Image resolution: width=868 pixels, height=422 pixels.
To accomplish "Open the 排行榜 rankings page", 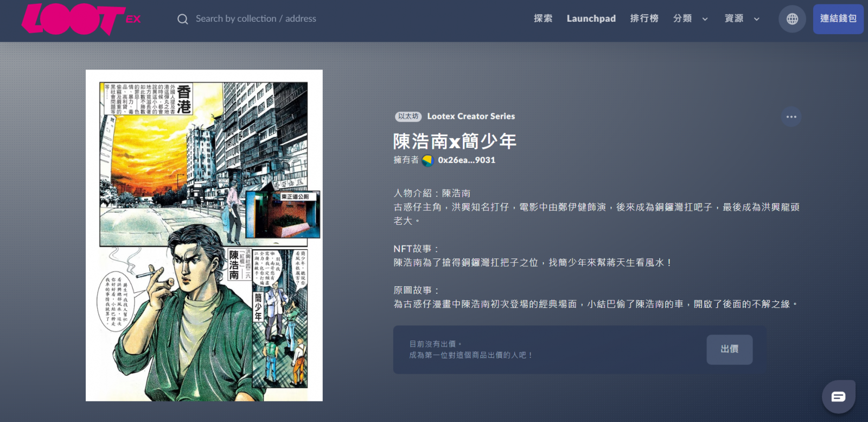I will pos(644,18).
